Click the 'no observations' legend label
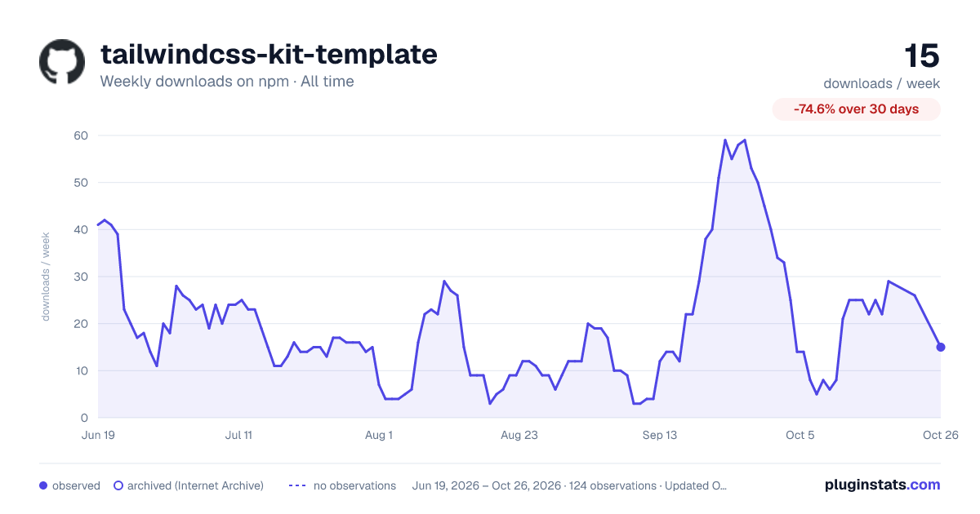Image resolution: width=980 pixels, height=514 pixels. pyautogui.click(x=354, y=485)
